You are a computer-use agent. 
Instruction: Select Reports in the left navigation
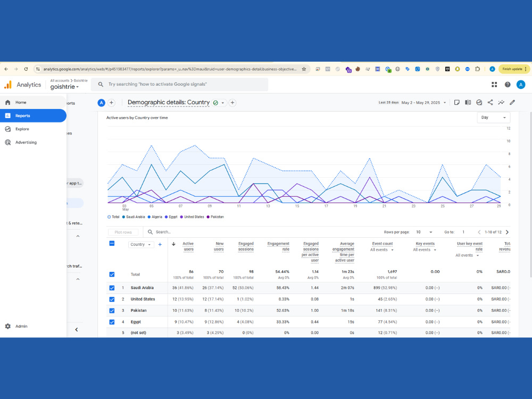33,115
